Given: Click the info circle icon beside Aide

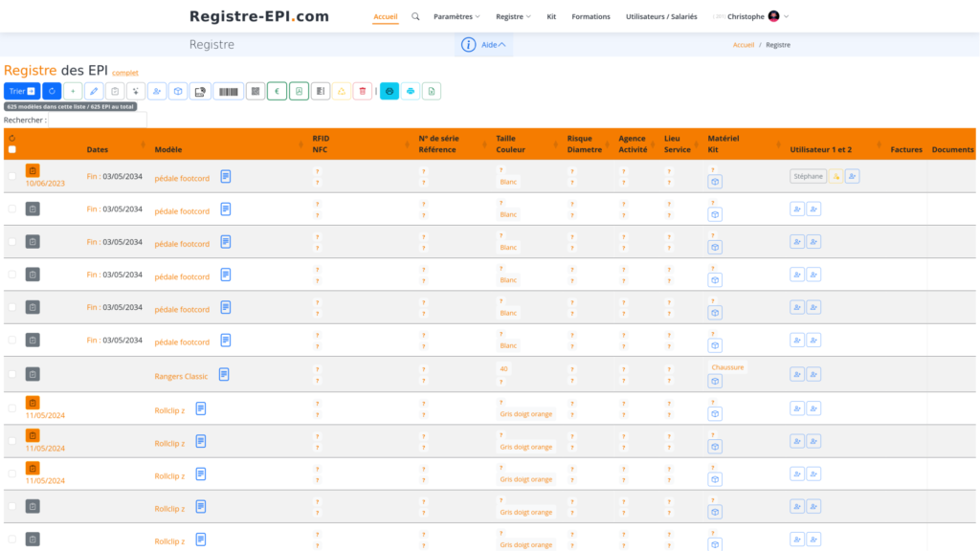Looking at the screenshot, I should tap(469, 44).
